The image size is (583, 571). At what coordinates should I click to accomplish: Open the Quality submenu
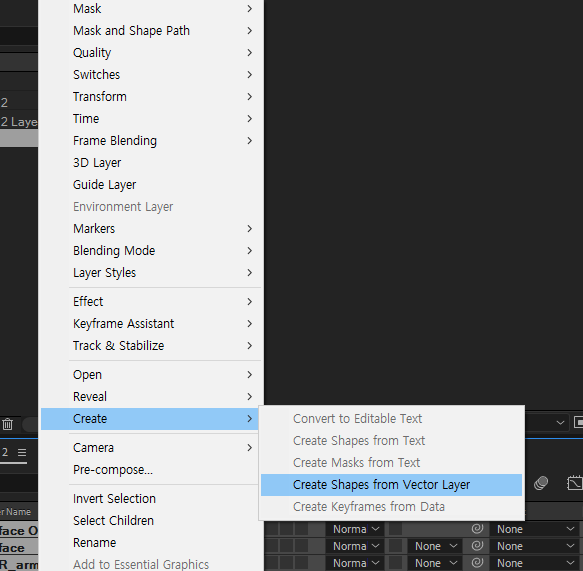[x=151, y=52]
